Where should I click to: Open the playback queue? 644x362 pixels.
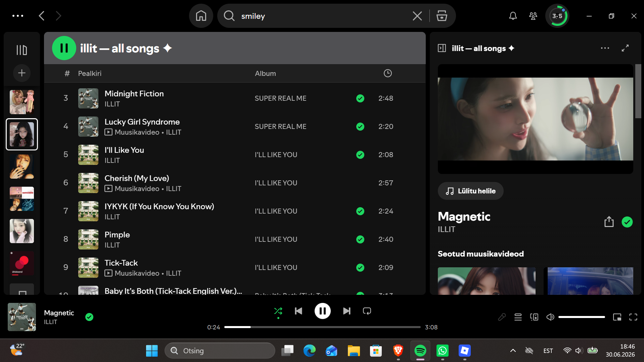tap(518, 317)
